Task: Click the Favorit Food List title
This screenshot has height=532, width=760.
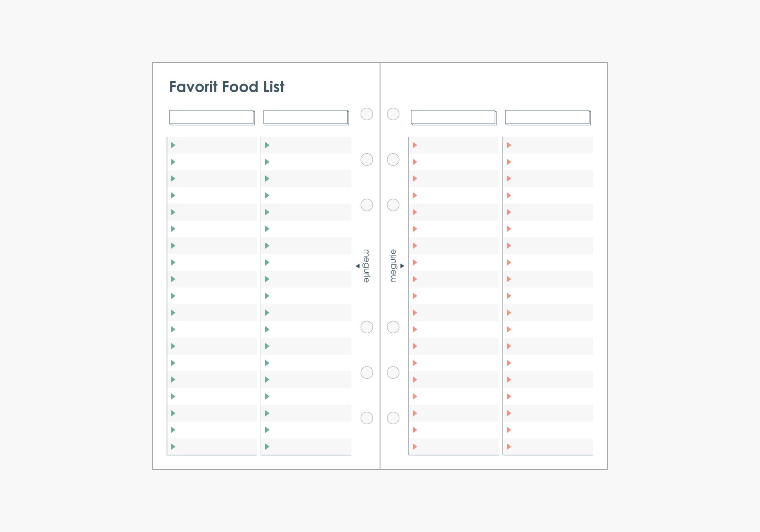Action: coord(227,87)
